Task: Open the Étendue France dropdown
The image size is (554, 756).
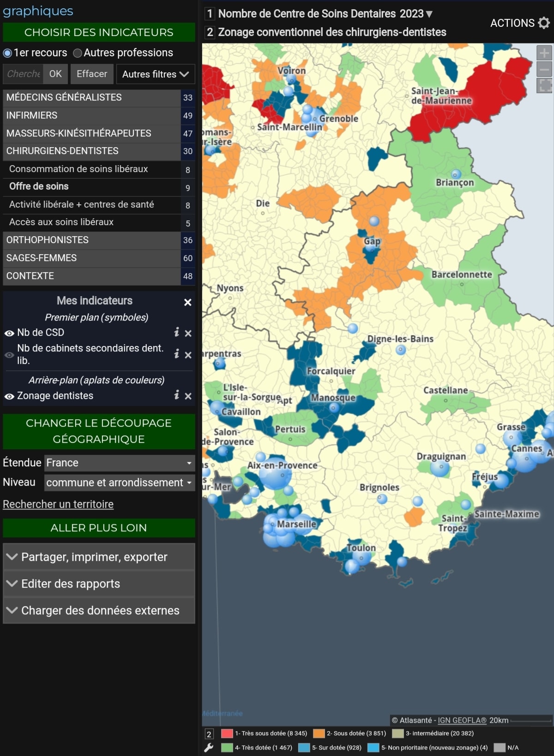Action: pos(120,463)
